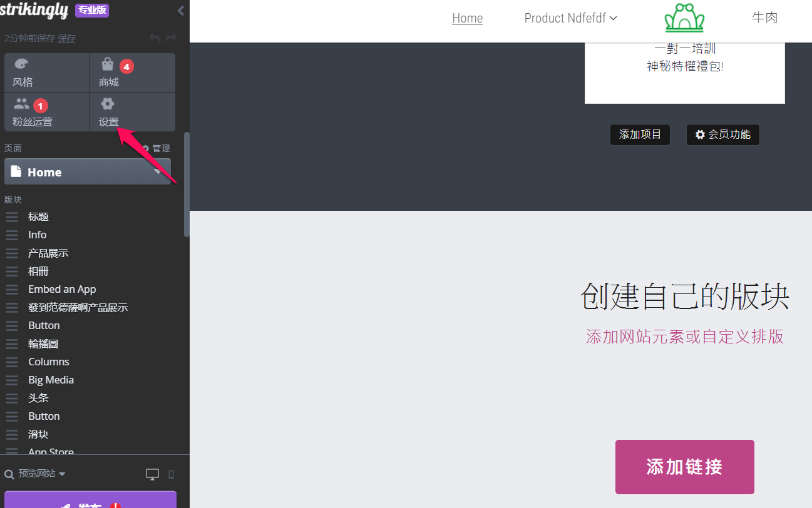
Task: Switch to desktop preview monitor icon
Action: click(x=152, y=474)
